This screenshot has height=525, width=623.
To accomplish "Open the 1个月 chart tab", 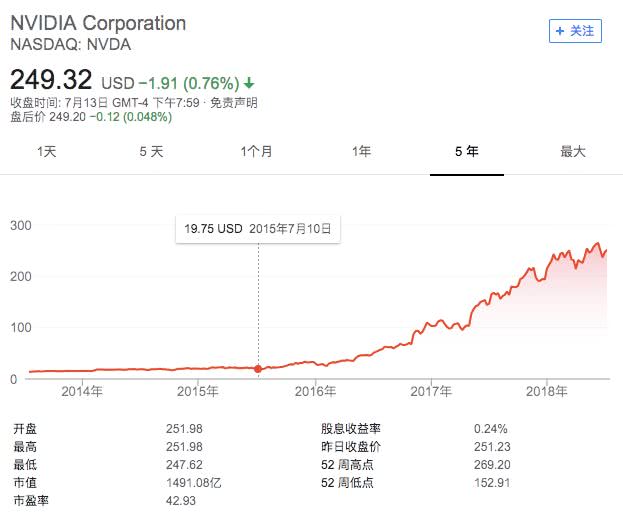I will (x=256, y=151).
